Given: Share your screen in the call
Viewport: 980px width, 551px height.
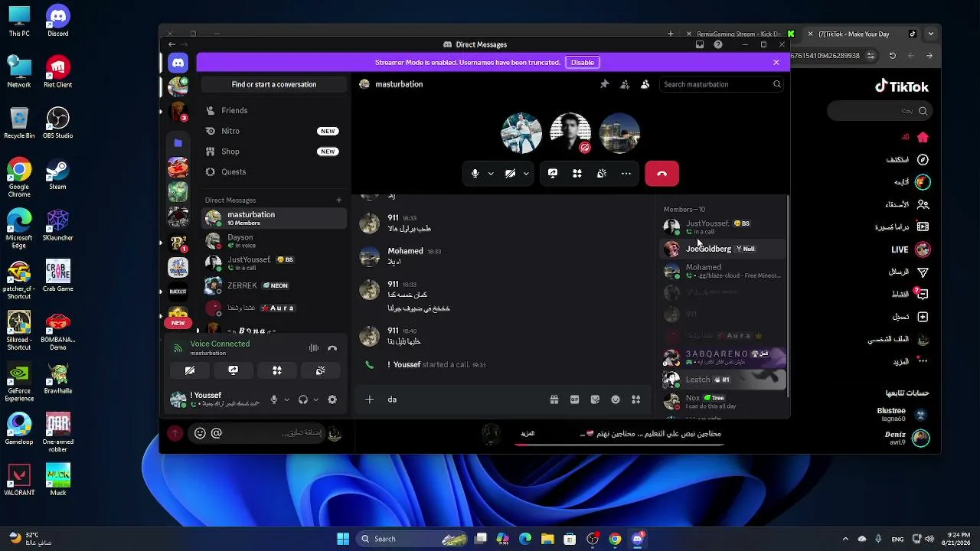Looking at the screenshot, I should click(x=553, y=174).
